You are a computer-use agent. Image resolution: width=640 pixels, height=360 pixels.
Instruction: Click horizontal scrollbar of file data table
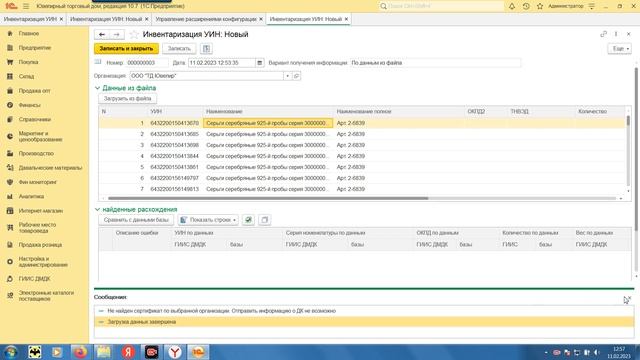point(268,198)
